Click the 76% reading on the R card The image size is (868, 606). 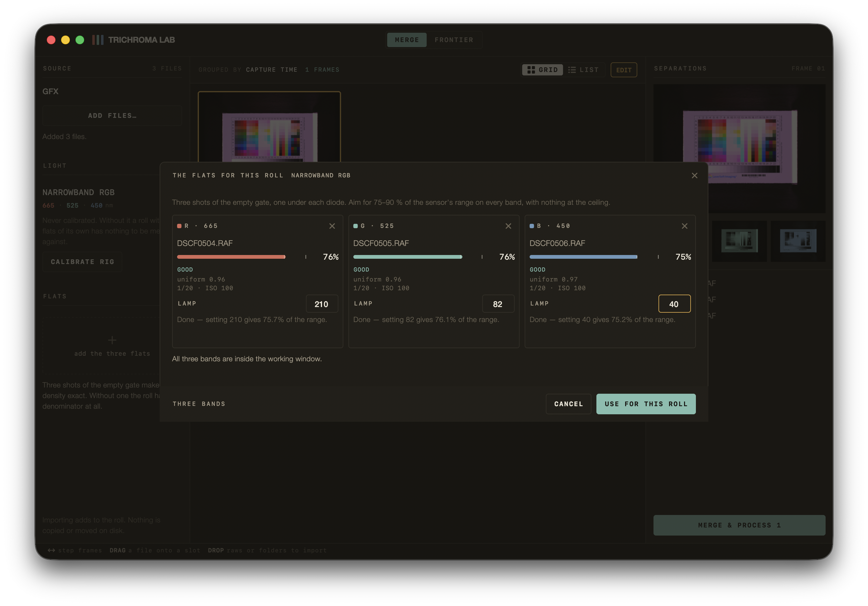pos(331,257)
